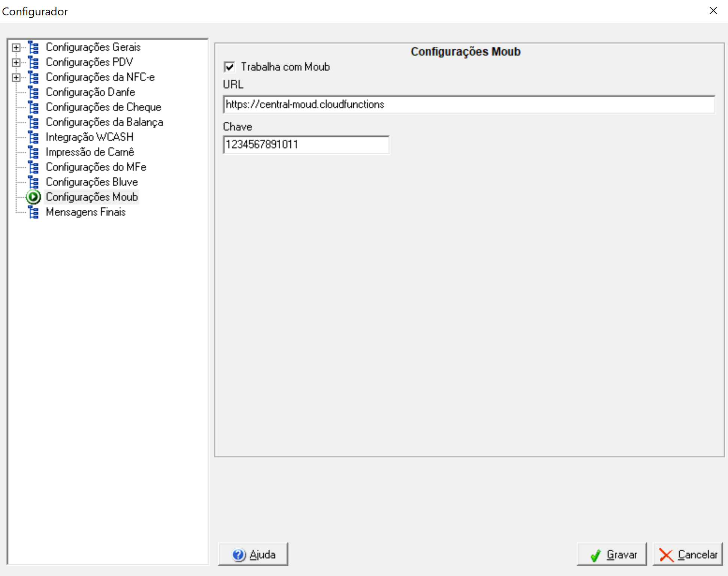
Task: Open the Configuração Danfe section
Action: tap(90, 92)
